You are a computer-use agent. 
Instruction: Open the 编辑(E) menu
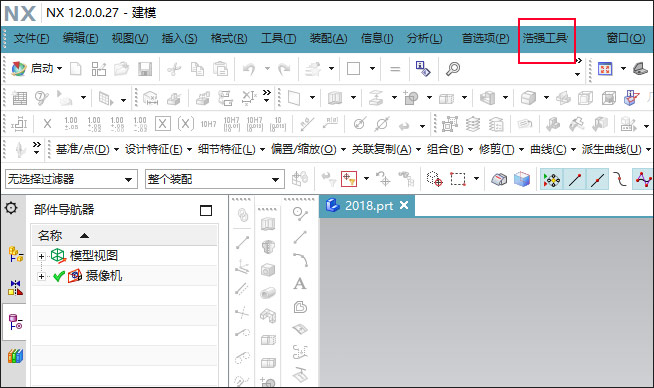(80, 38)
